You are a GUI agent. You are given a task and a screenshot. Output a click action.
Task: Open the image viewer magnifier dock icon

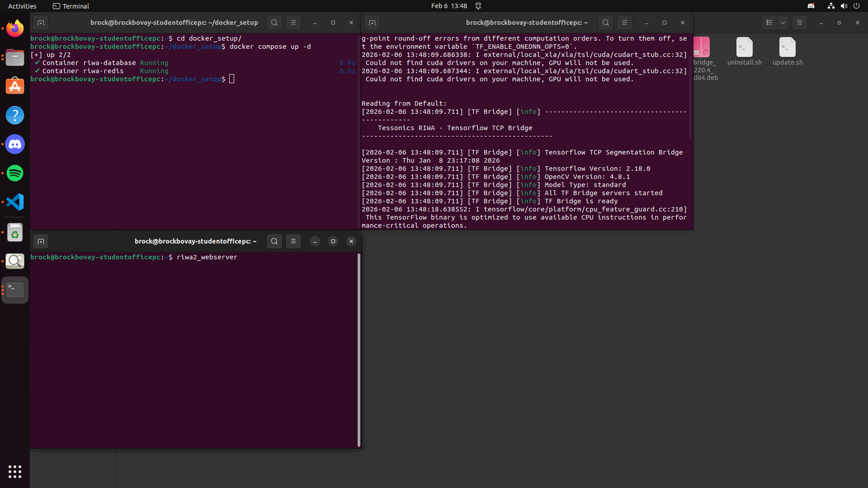point(15,261)
